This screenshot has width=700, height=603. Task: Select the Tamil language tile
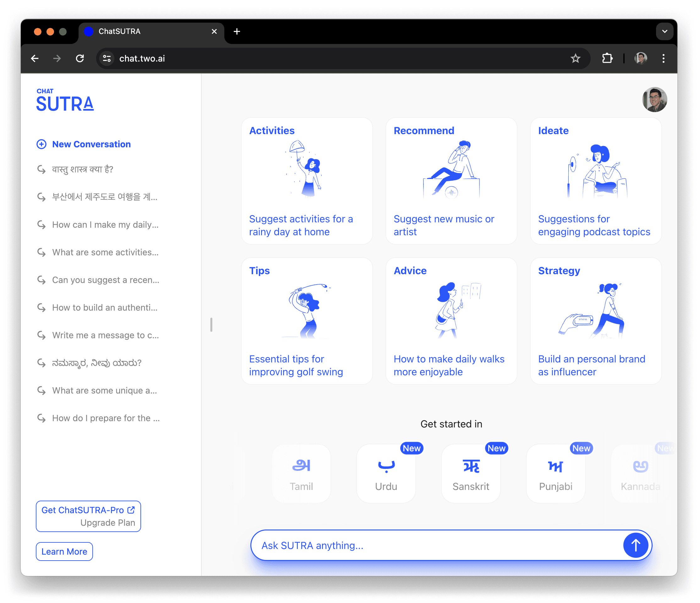[x=301, y=473]
